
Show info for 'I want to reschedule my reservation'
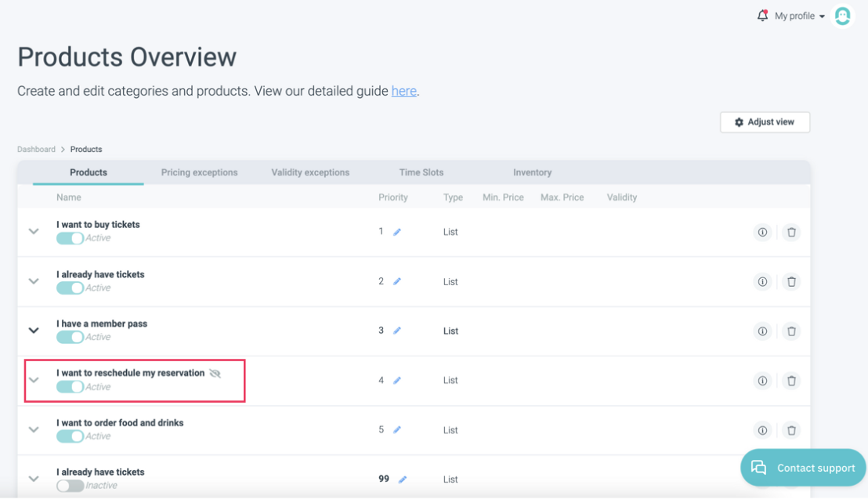[x=762, y=381]
